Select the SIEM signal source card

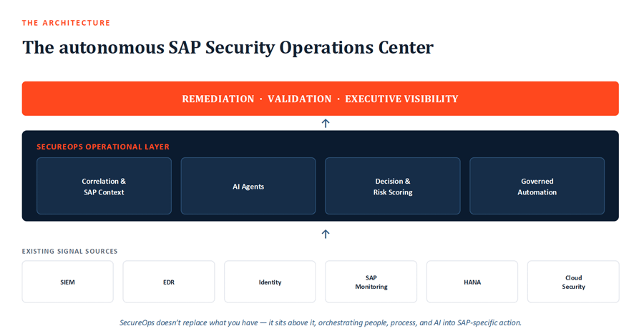pos(68,282)
